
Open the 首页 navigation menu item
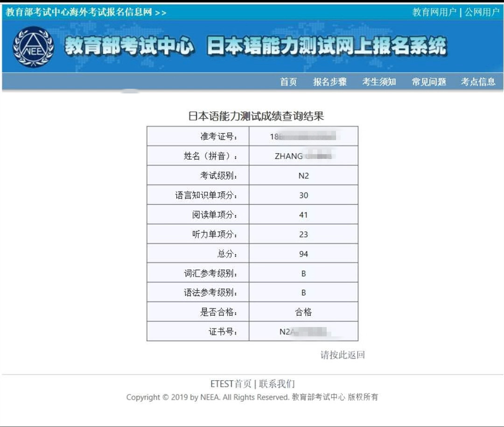(x=288, y=82)
